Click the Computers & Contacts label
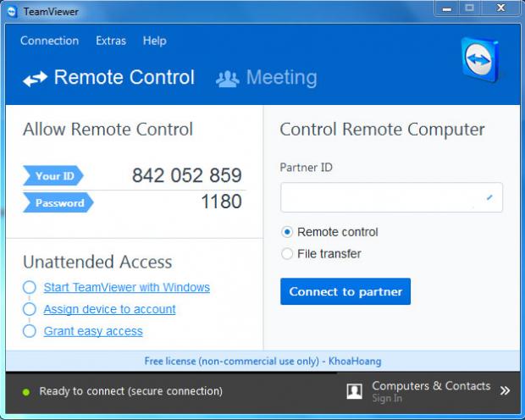The width and height of the screenshot is (525, 420). [431, 386]
